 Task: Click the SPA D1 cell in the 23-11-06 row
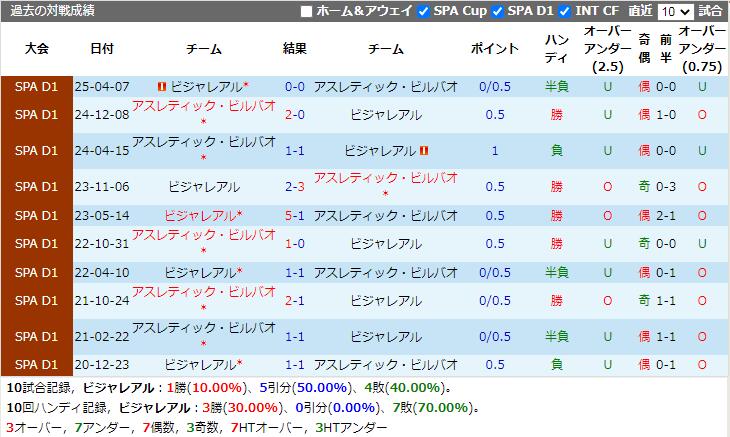click(x=37, y=187)
